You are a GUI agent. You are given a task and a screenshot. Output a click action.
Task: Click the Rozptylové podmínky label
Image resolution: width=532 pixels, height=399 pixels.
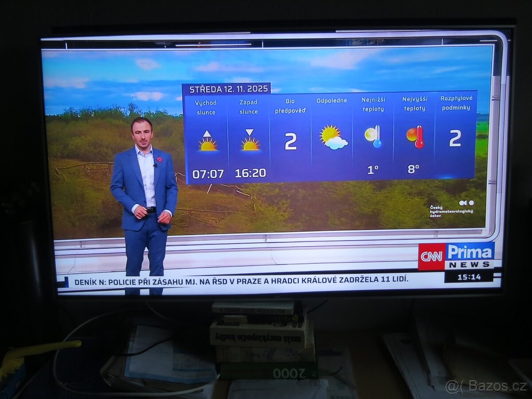tap(457, 103)
